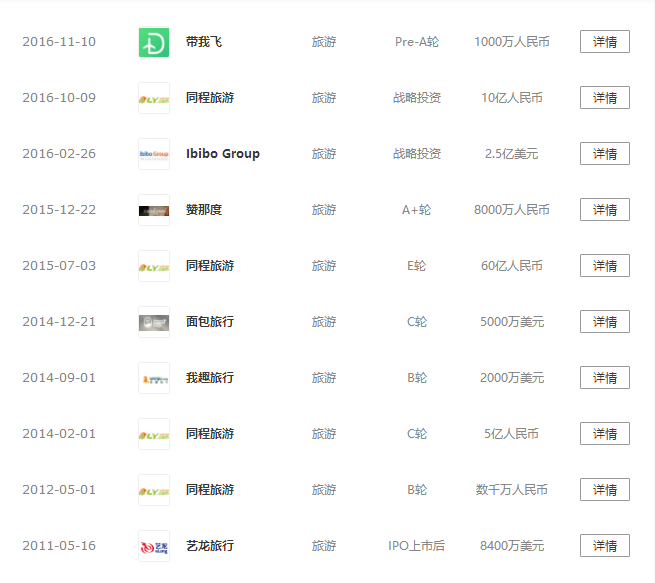
Task: Click the 带我飞 green logo icon
Action: click(154, 42)
